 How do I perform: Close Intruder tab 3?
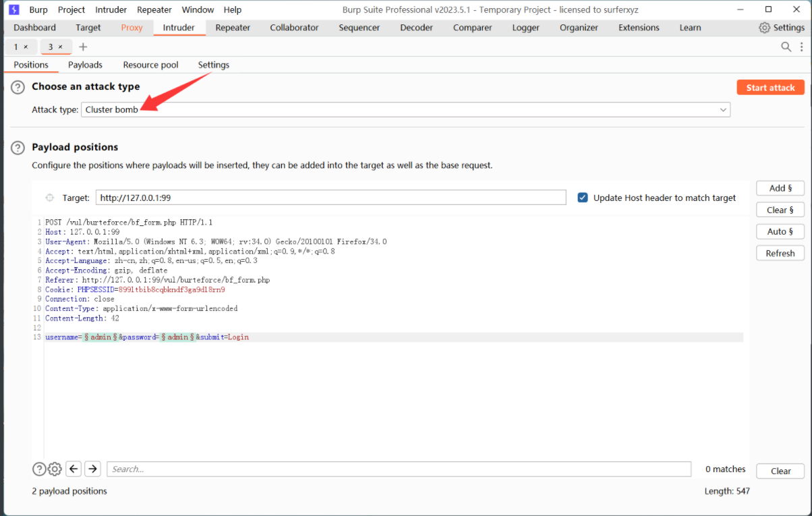click(x=60, y=47)
